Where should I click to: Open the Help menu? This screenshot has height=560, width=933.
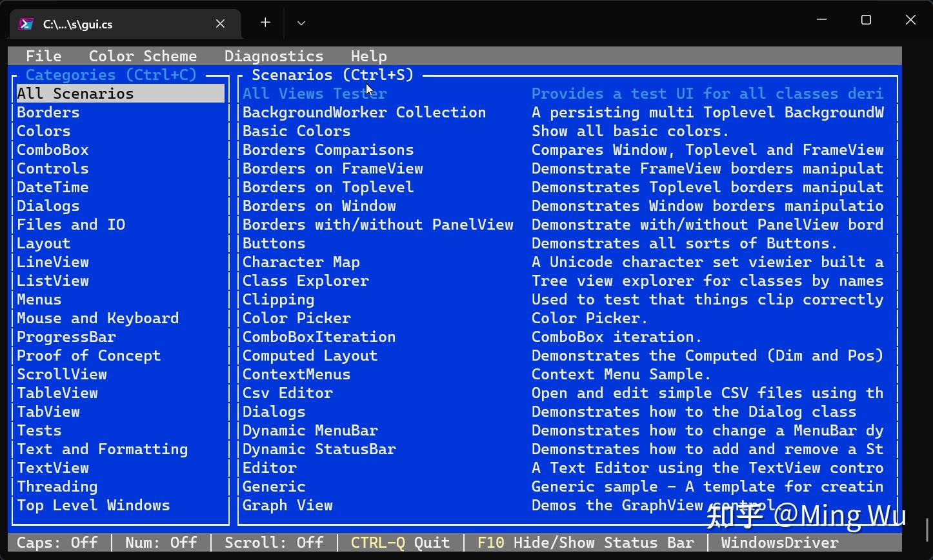[x=368, y=56]
